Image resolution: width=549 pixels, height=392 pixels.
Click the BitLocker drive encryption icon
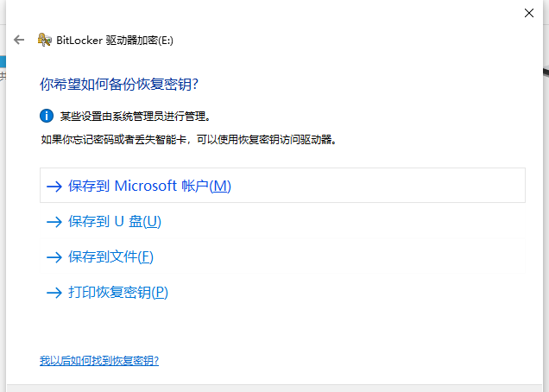coord(45,40)
